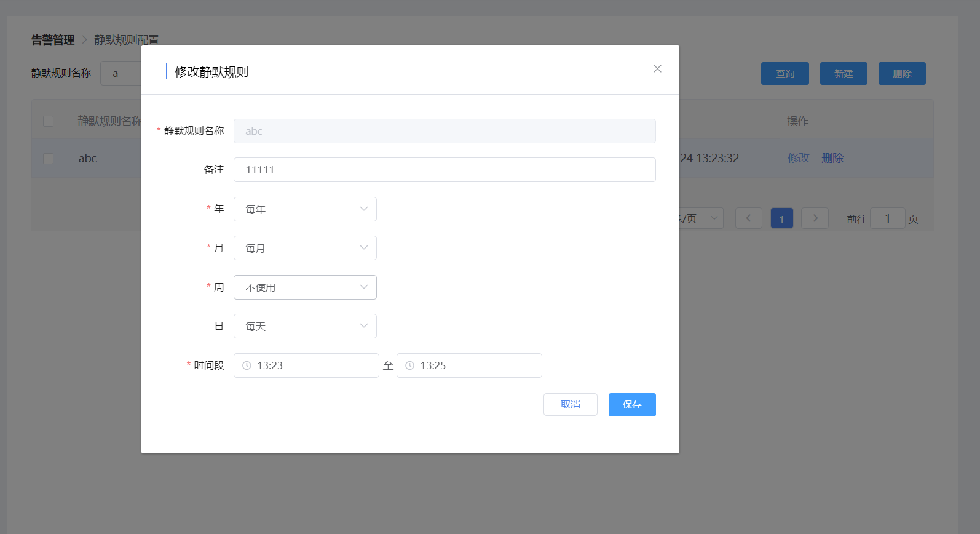The image size is (980, 534).
Task: Click the 备注 input field with 11111
Action: coord(445,170)
